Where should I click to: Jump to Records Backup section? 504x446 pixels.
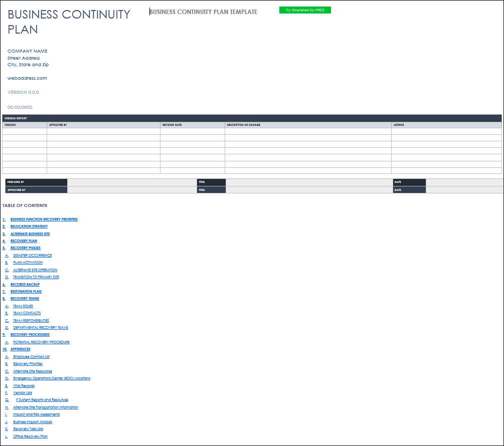[x=25, y=285]
